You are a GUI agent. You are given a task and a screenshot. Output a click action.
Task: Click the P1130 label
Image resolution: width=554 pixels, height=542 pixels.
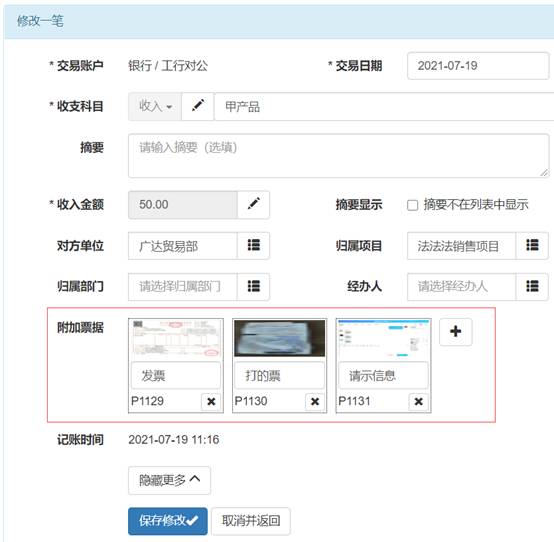(251, 401)
